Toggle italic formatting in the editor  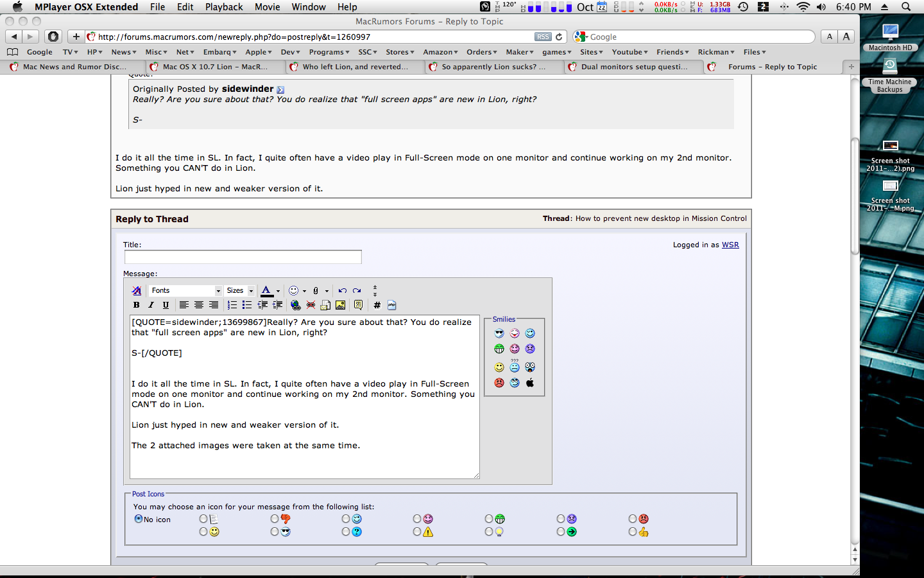pos(151,305)
